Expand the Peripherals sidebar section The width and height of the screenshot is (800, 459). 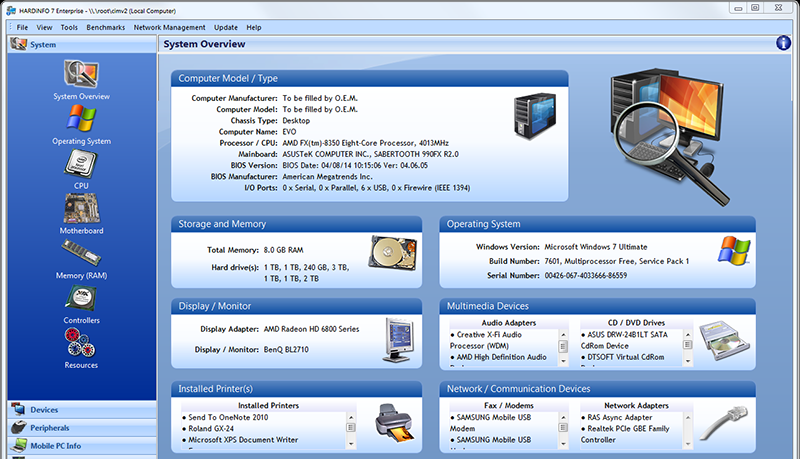(x=82, y=427)
